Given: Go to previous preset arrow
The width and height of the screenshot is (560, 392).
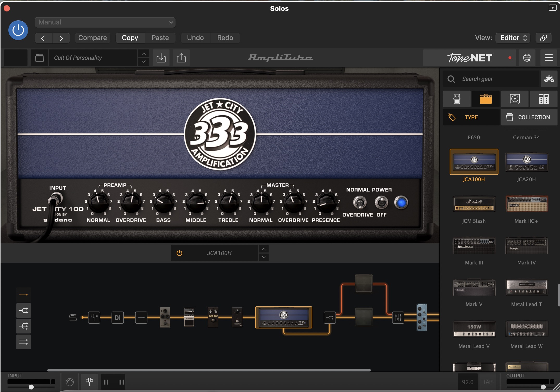Looking at the screenshot, I should pyautogui.click(x=43, y=38).
